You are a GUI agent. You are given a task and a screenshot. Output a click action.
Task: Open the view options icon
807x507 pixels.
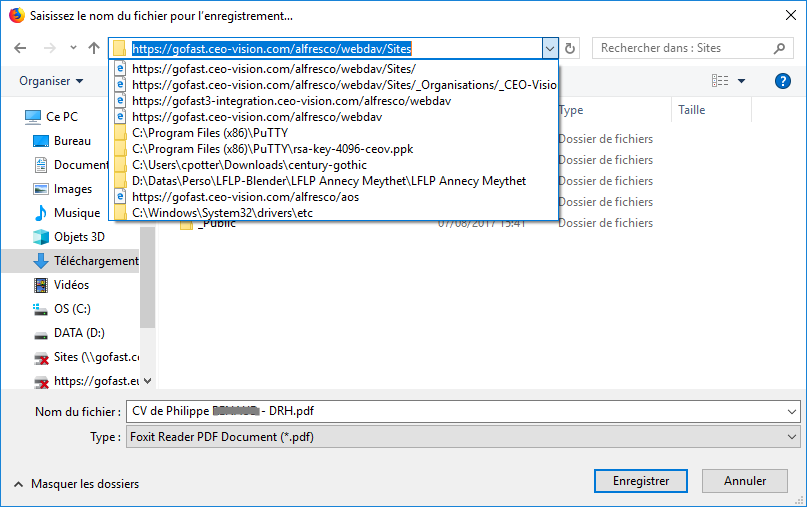coord(720,81)
